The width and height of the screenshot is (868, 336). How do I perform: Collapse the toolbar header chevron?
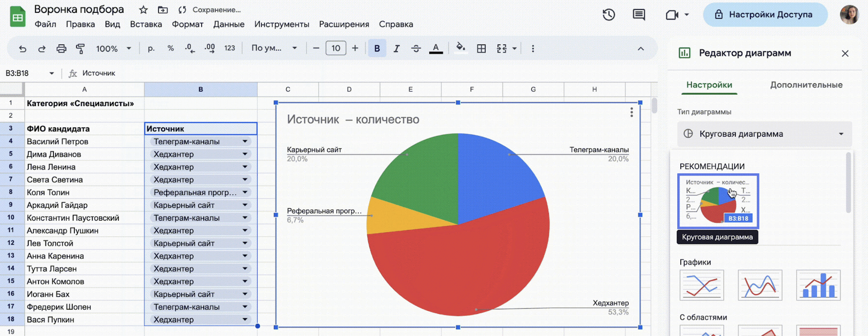coord(641,49)
